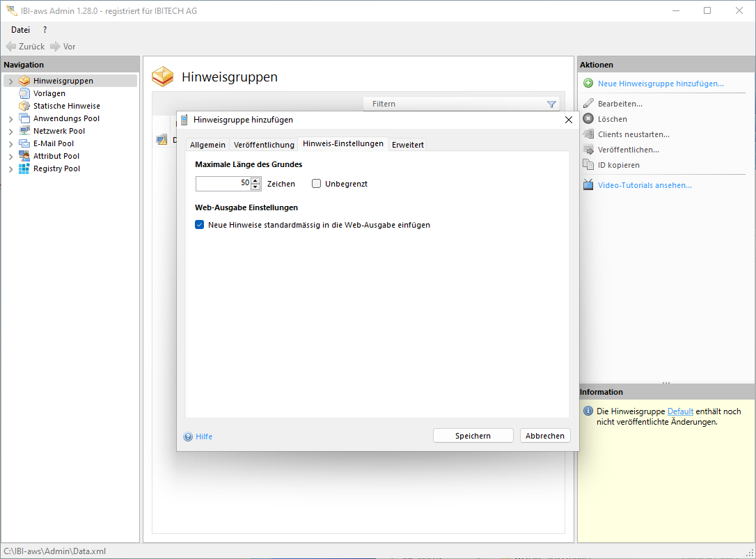Click the Löschen delete icon
The width and height of the screenshot is (756, 559).
(x=588, y=119)
